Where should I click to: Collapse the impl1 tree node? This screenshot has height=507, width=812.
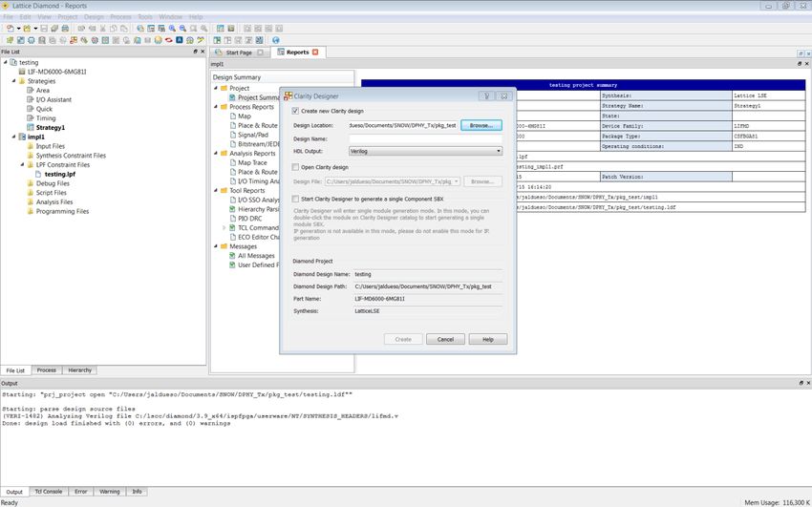click(x=14, y=137)
